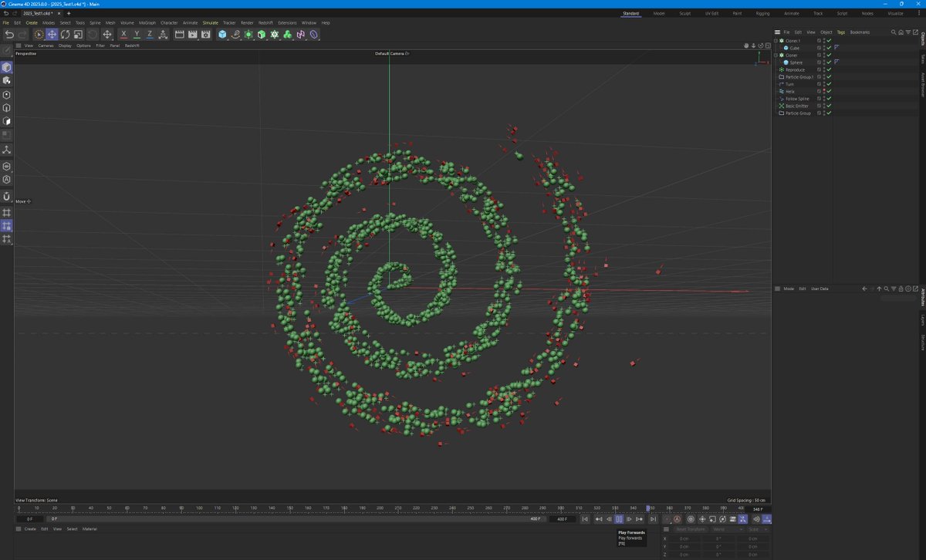Image resolution: width=926 pixels, height=560 pixels.
Task: Open the Simulate menu
Action: tap(210, 23)
